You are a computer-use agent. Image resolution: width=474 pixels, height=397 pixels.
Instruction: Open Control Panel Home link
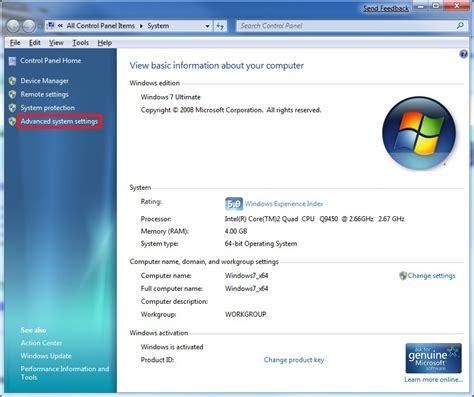(51, 61)
